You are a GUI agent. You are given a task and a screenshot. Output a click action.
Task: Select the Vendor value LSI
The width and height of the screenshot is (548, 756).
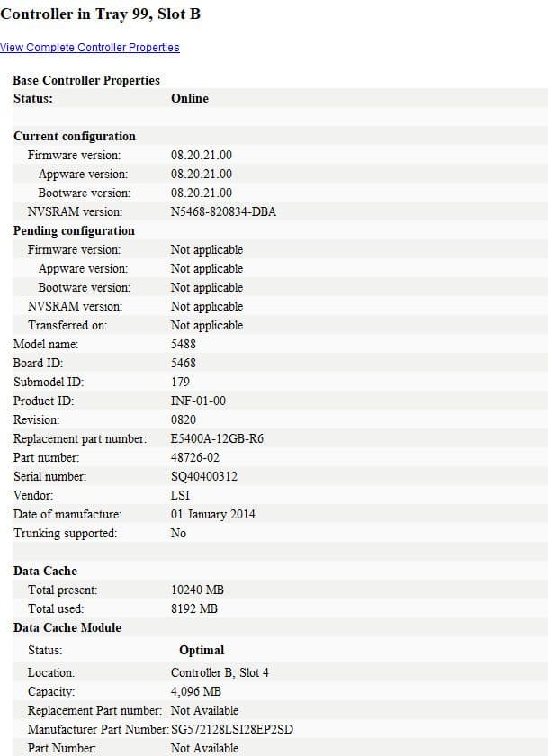[x=179, y=496]
